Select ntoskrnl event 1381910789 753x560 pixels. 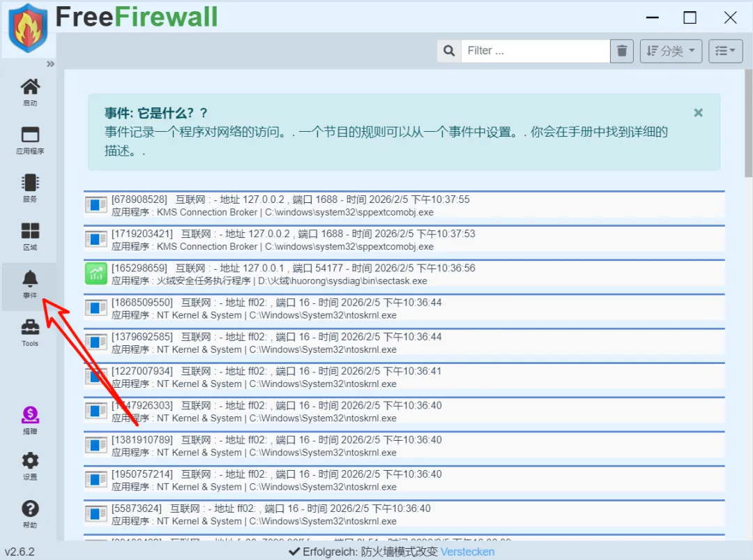(x=404, y=445)
